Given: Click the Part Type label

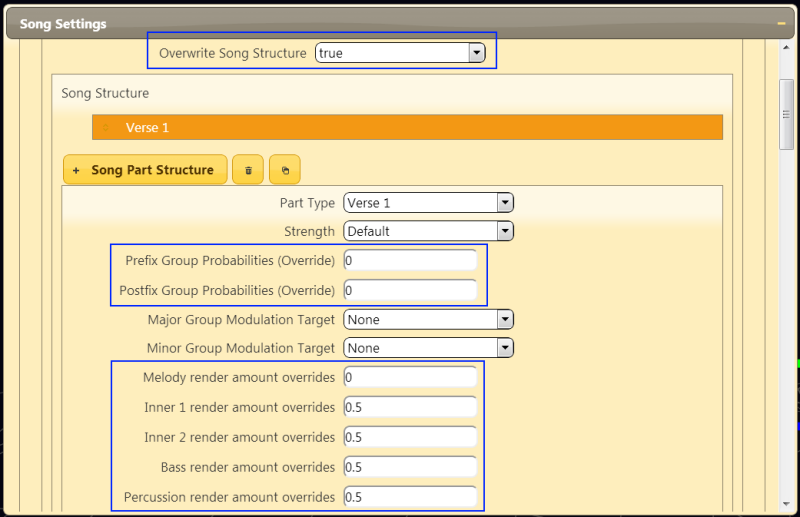Looking at the screenshot, I should click(x=307, y=203).
